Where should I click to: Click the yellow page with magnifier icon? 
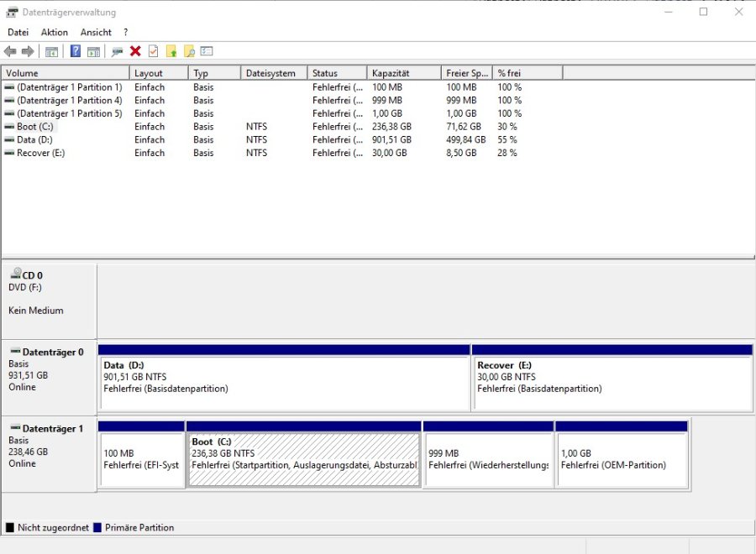click(189, 51)
